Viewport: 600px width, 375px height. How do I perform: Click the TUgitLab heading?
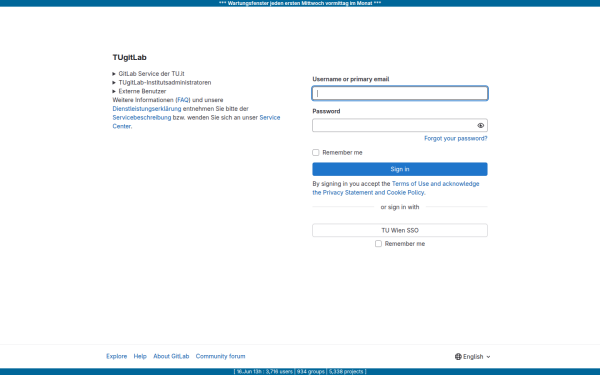pyautogui.click(x=129, y=57)
